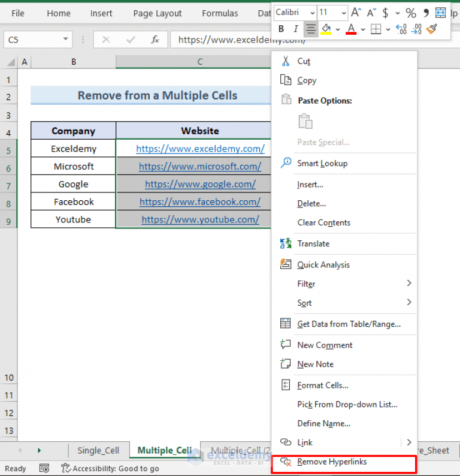The image size is (460, 476).
Task: Select Smart Lookup
Action: 344,163
